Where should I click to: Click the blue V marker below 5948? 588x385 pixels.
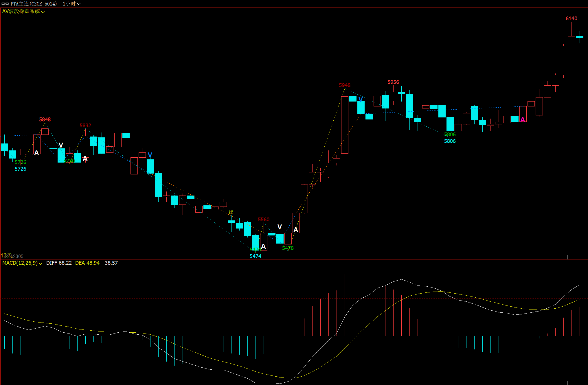361,100
